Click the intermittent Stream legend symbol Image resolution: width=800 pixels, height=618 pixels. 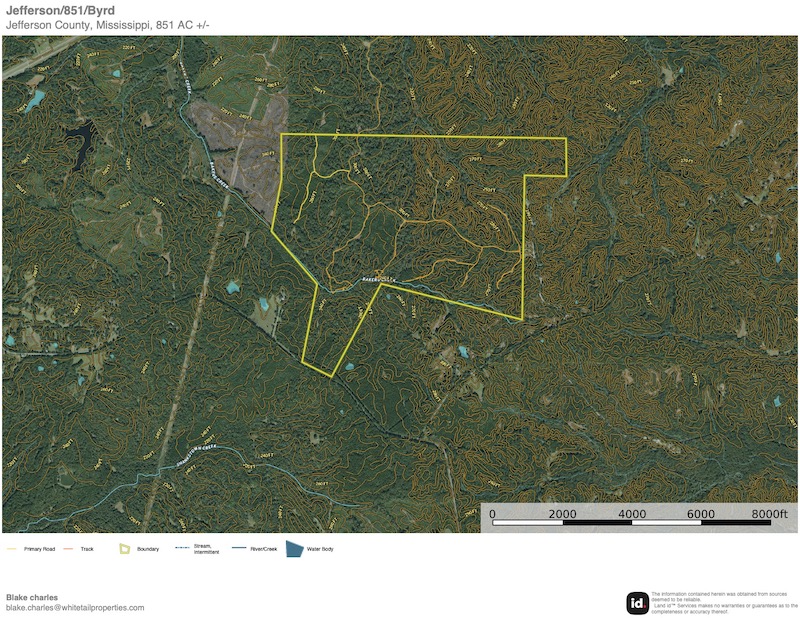182,549
